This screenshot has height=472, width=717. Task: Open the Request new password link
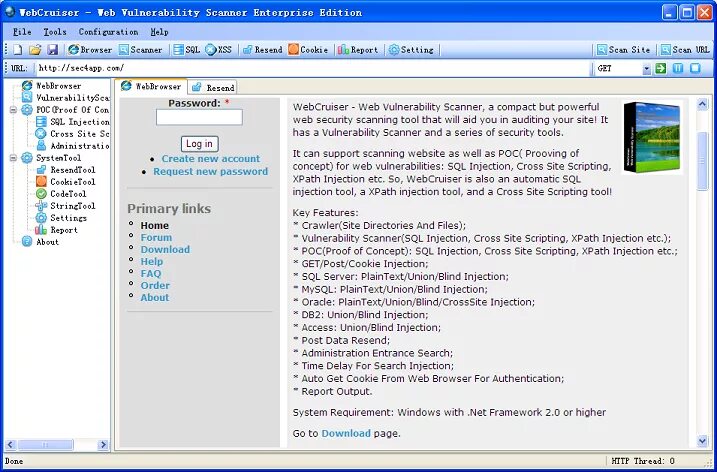211,172
